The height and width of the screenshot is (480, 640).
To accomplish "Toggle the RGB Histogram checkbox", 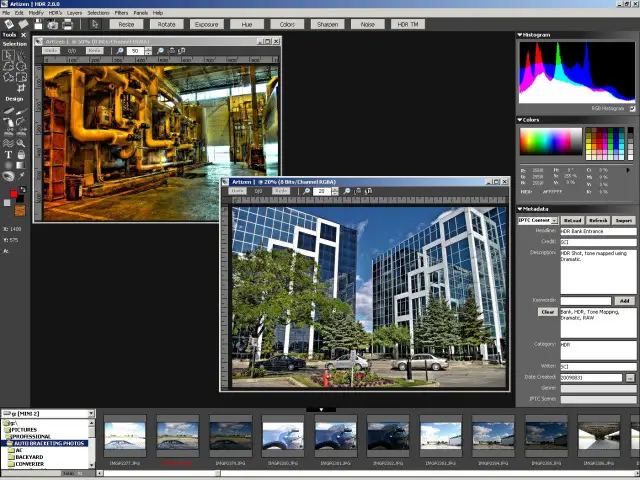I will point(632,108).
